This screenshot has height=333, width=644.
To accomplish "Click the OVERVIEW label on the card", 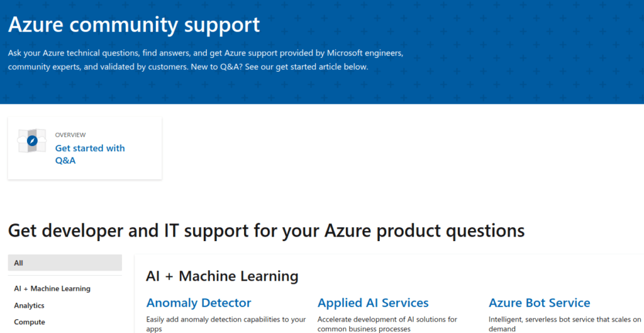I will point(70,135).
